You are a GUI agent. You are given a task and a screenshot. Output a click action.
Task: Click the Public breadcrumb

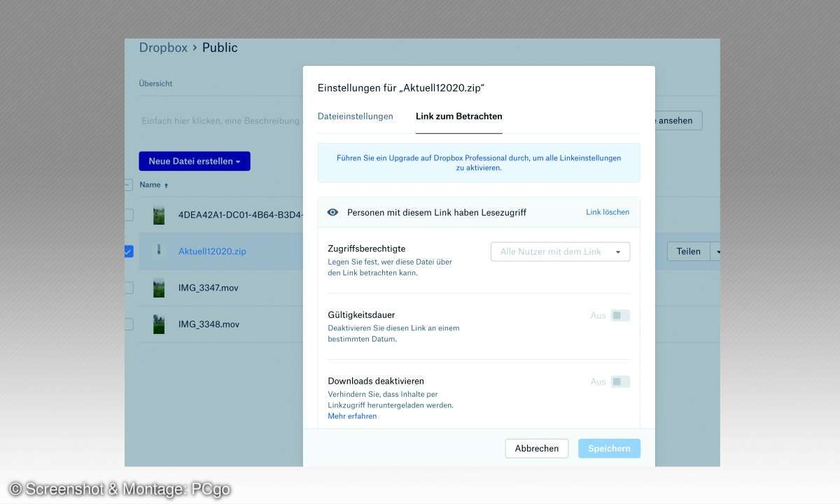tap(220, 48)
